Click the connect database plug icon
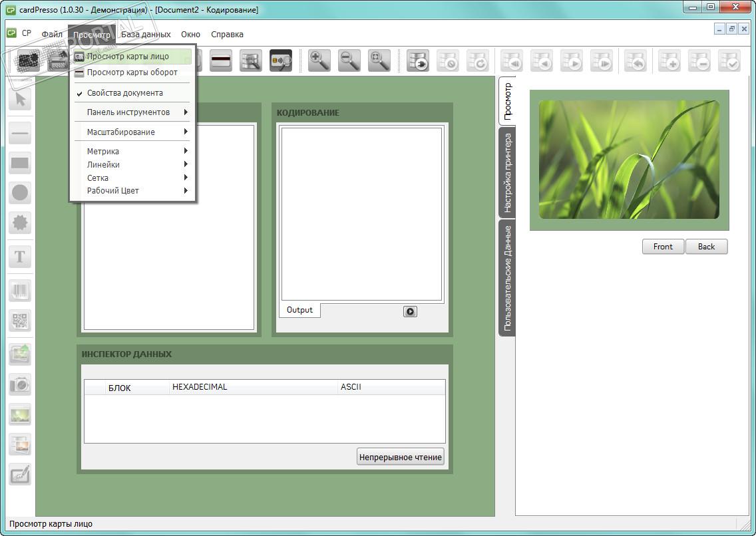This screenshot has height=536, width=756. click(x=417, y=61)
